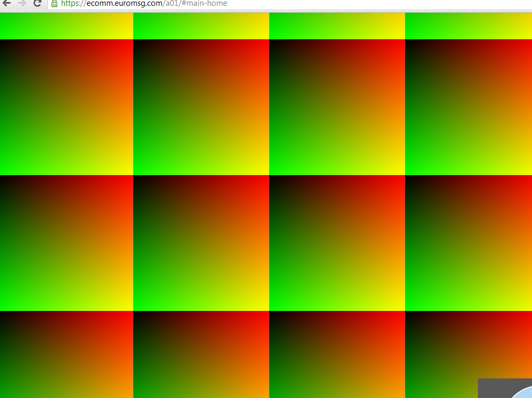Click the second full gradient tile in the leftmost column

pos(66,243)
